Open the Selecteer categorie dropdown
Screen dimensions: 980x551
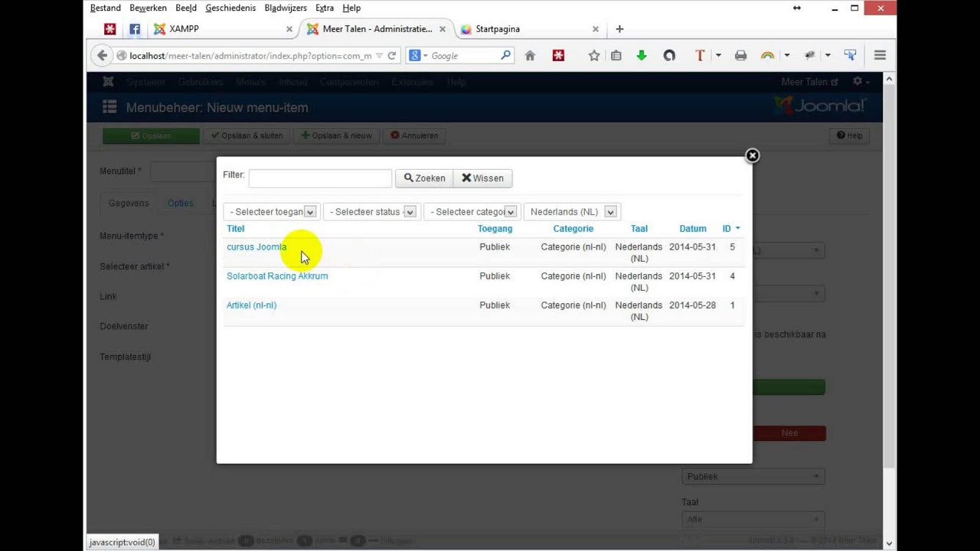472,212
